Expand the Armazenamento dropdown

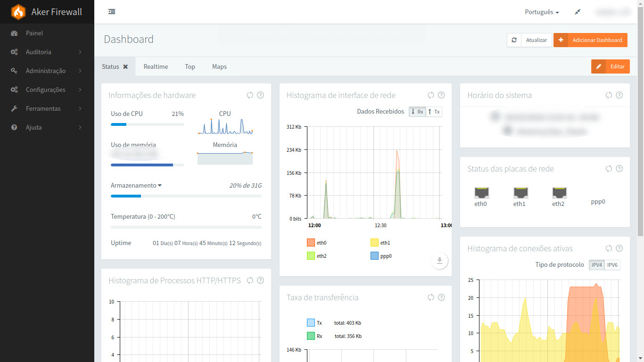(136, 186)
